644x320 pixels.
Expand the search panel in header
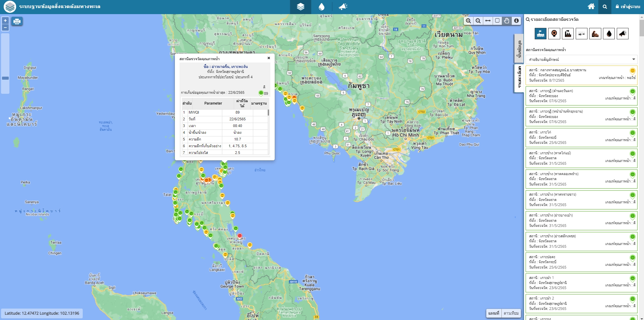click(605, 7)
